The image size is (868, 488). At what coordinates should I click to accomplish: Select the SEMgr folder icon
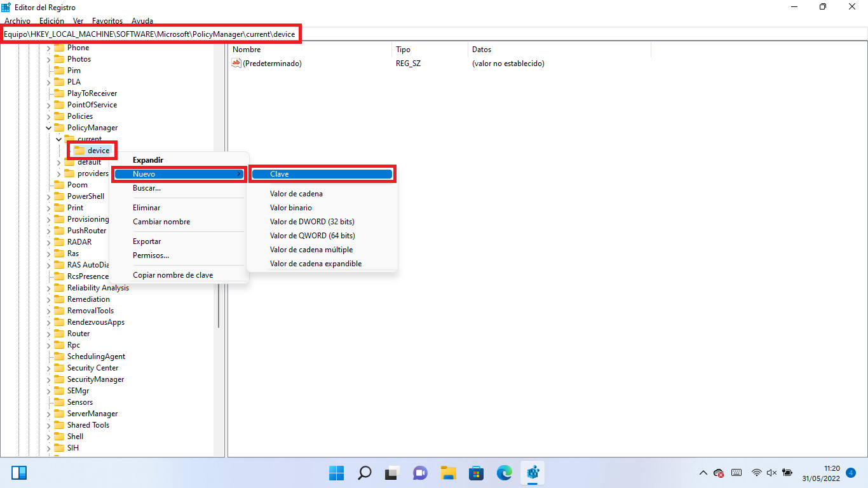click(x=59, y=391)
